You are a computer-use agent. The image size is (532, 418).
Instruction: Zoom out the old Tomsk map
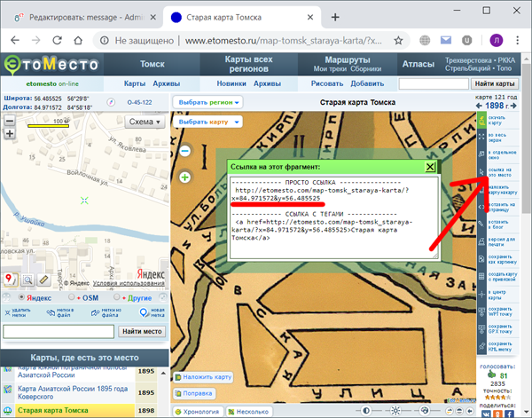tap(185, 151)
